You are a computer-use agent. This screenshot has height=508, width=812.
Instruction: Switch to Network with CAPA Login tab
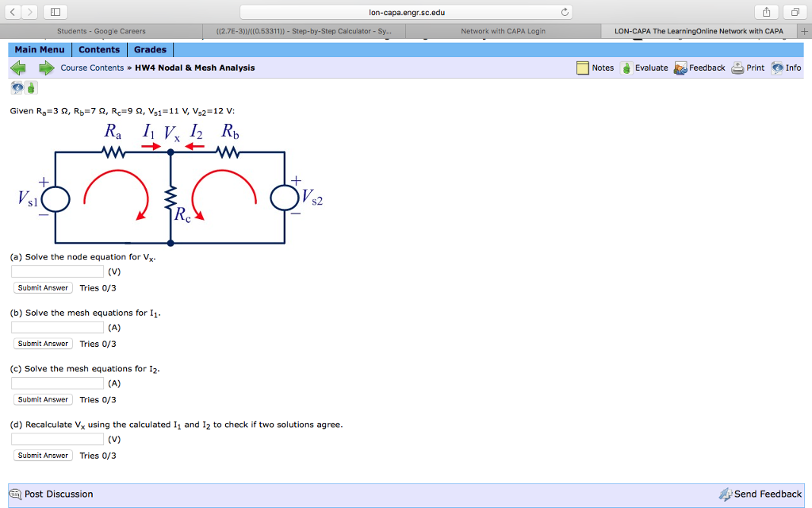pos(504,31)
